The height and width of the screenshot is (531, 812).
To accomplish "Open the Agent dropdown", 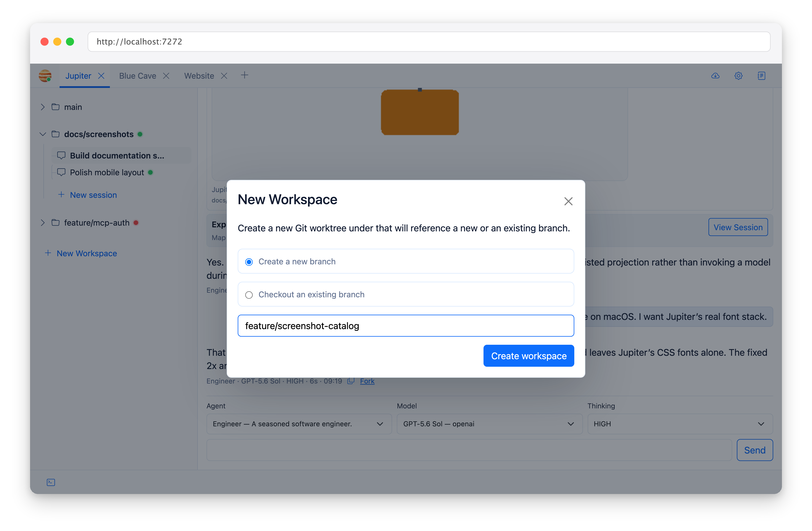I will click(x=299, y=424).
